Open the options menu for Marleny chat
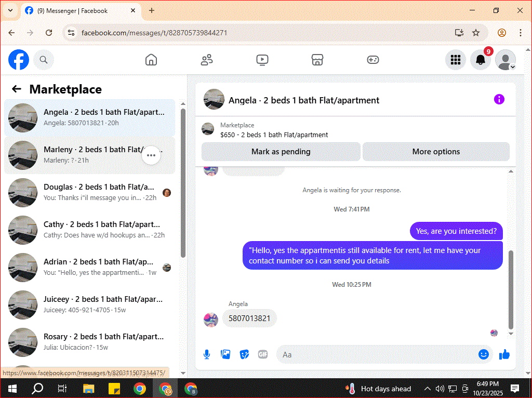 (x=151, y=155)
